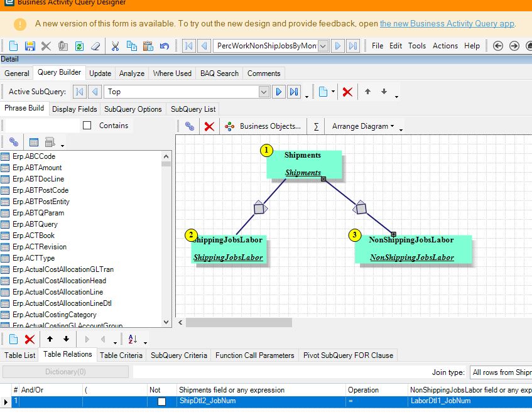Click the Delete X icon in main toolbar
This screenshot has width=532, height=417.
(46, 46)
